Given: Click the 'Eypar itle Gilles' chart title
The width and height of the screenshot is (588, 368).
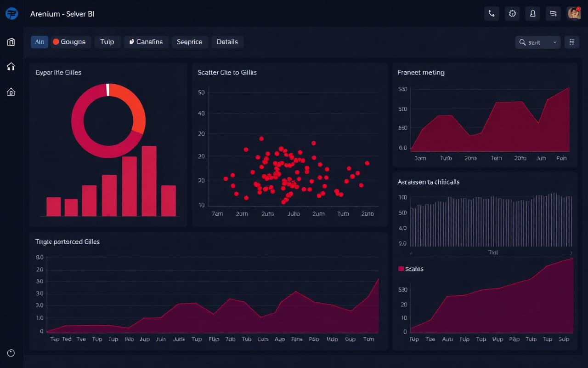Looking at the screenshot, I should click(58, 73).
